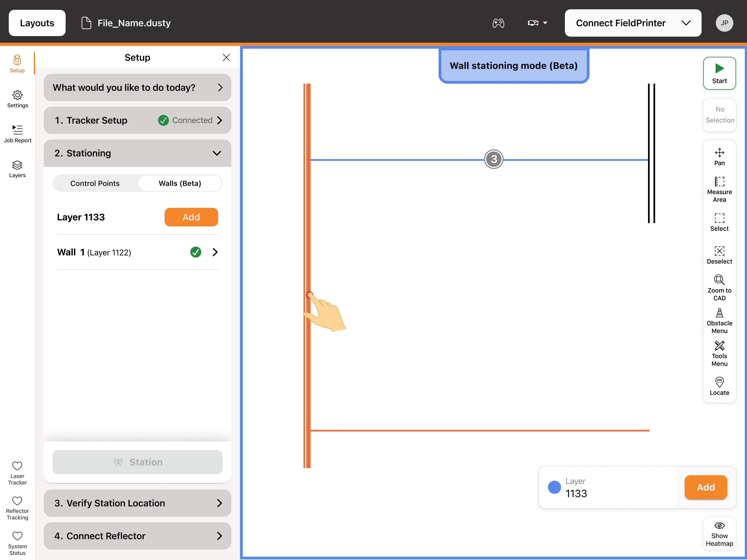Click the File_Name.dusty title
This screenshot has height=560, width=747.
134,23
